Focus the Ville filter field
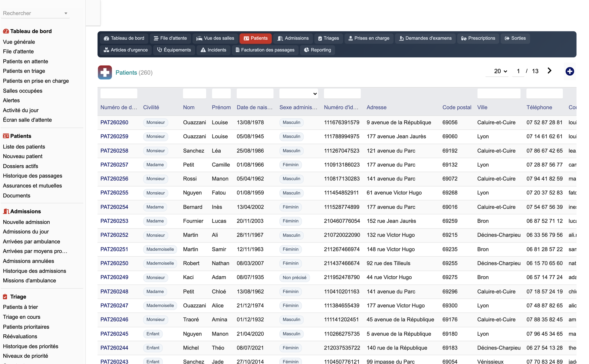Image resolution: width=589 pixels, height=364 pixels. click(x=499, y=94)
